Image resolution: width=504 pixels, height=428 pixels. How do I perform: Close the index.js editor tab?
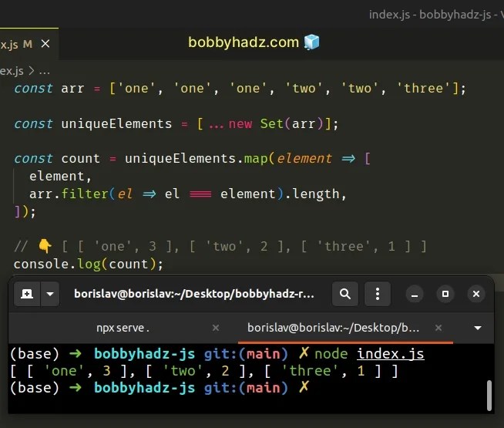point(45,44)
